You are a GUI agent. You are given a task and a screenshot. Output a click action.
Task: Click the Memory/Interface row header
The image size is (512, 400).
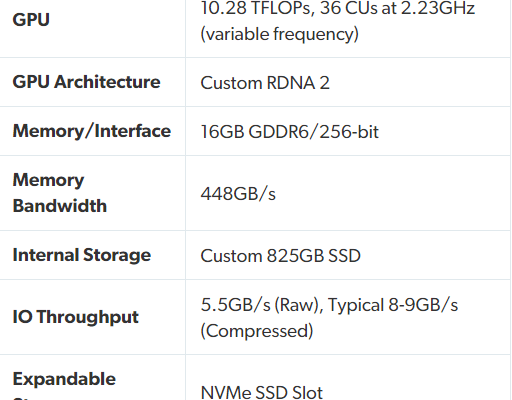(92, 131)
